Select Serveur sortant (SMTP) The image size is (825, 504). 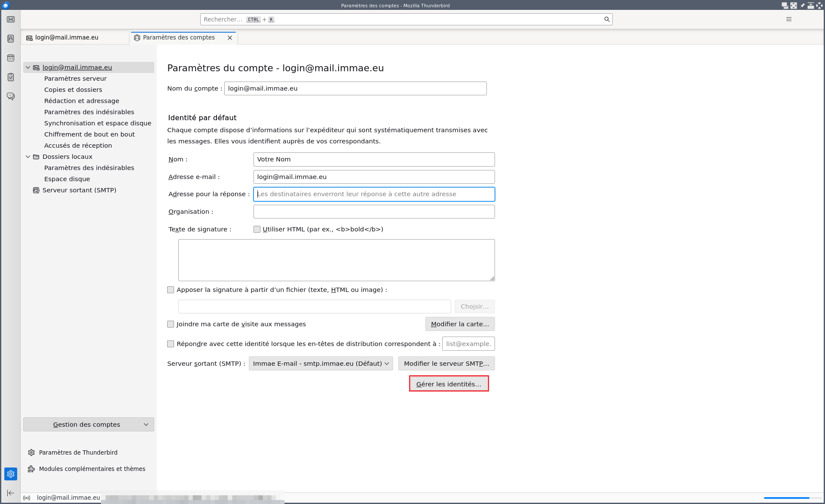point(79,190)
